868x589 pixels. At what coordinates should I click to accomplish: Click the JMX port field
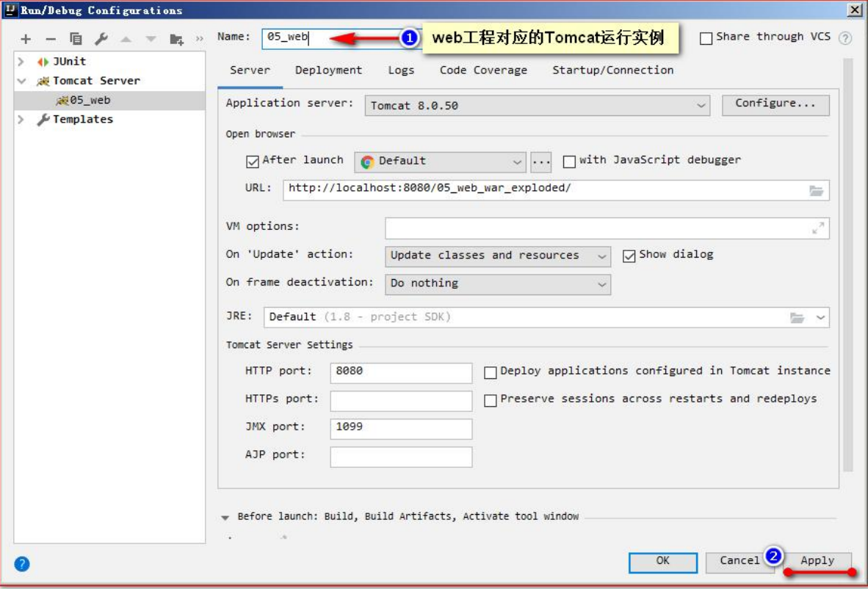pyautogui.click(x=401, y=428)
